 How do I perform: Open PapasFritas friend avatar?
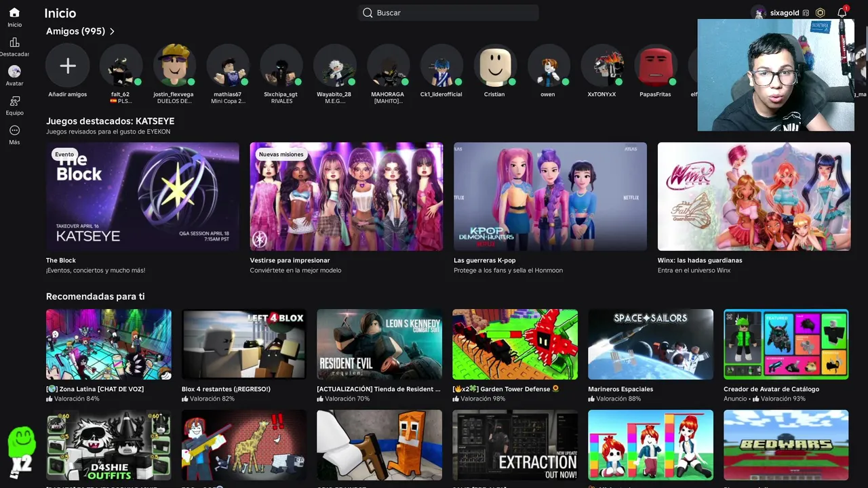point(656,66)
